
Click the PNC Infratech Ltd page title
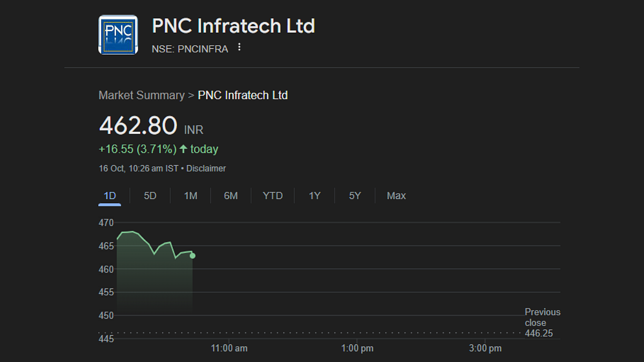[233, 26]
